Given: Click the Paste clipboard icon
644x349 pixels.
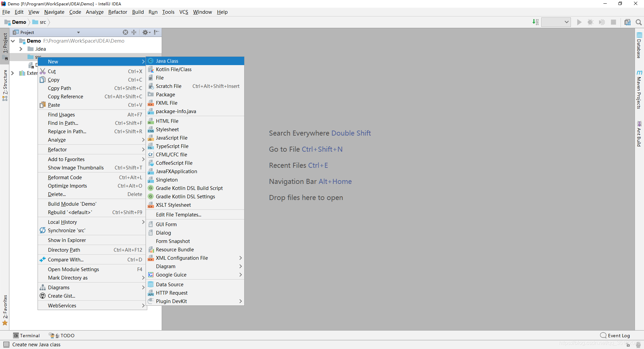Looking at the screenshot, I should (43, 105).
